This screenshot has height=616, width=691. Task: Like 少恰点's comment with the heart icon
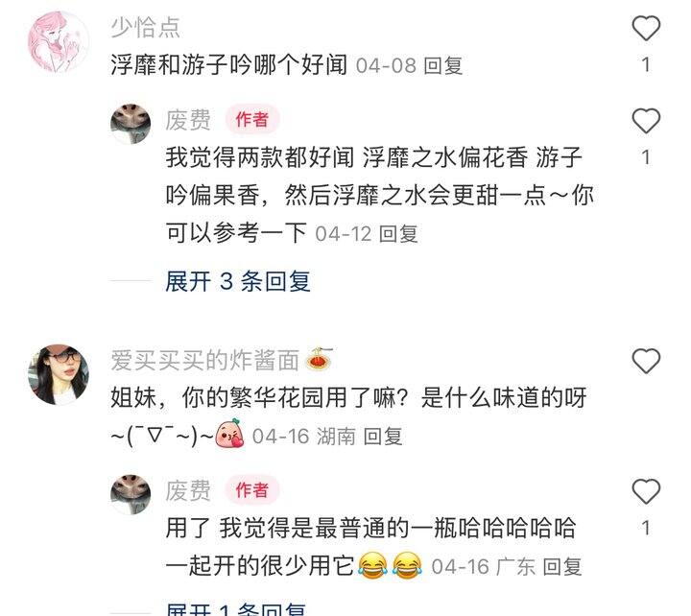coord(646,28)
